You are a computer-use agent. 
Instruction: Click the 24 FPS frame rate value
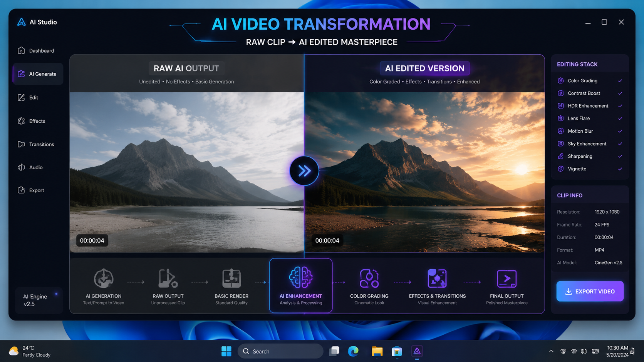coord(602,225)
